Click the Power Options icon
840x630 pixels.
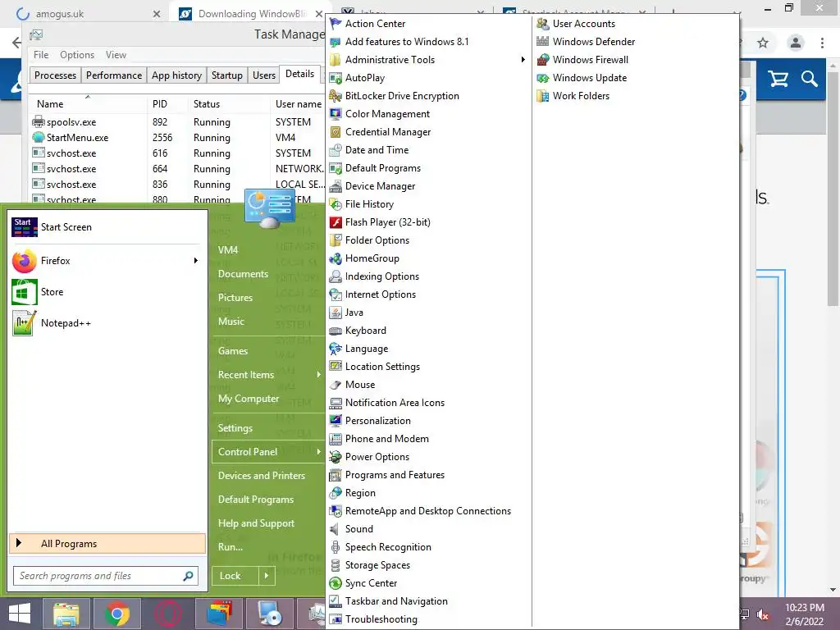336,457
